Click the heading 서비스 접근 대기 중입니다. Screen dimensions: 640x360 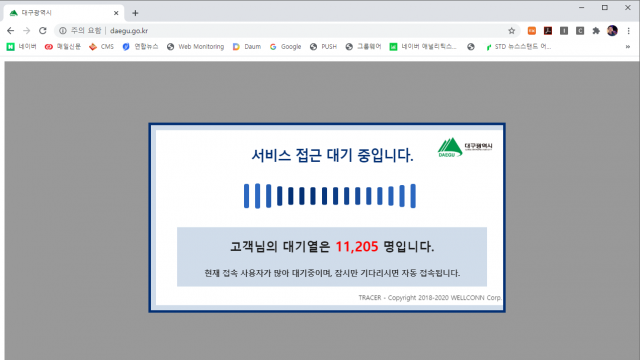tap(332, 155)
